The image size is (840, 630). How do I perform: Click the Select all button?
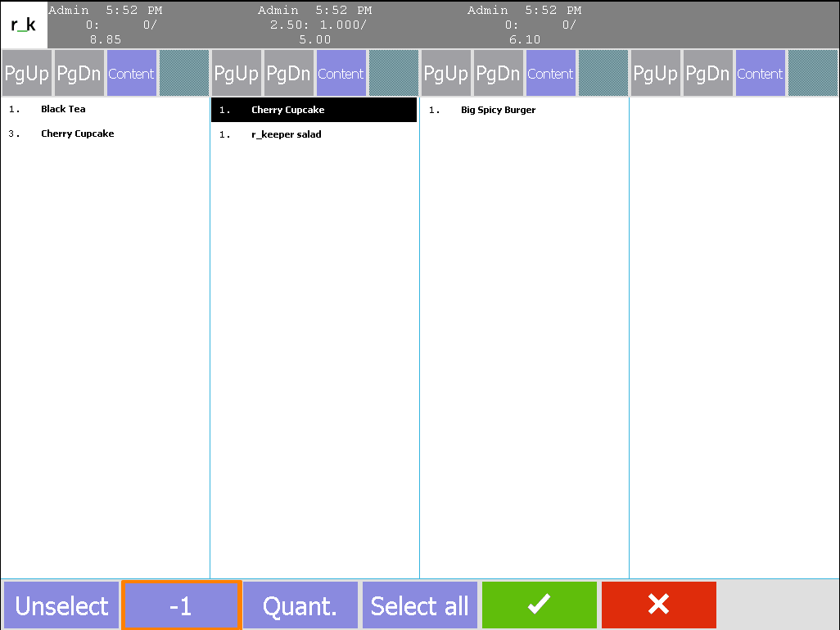click(x=419, y=605)
